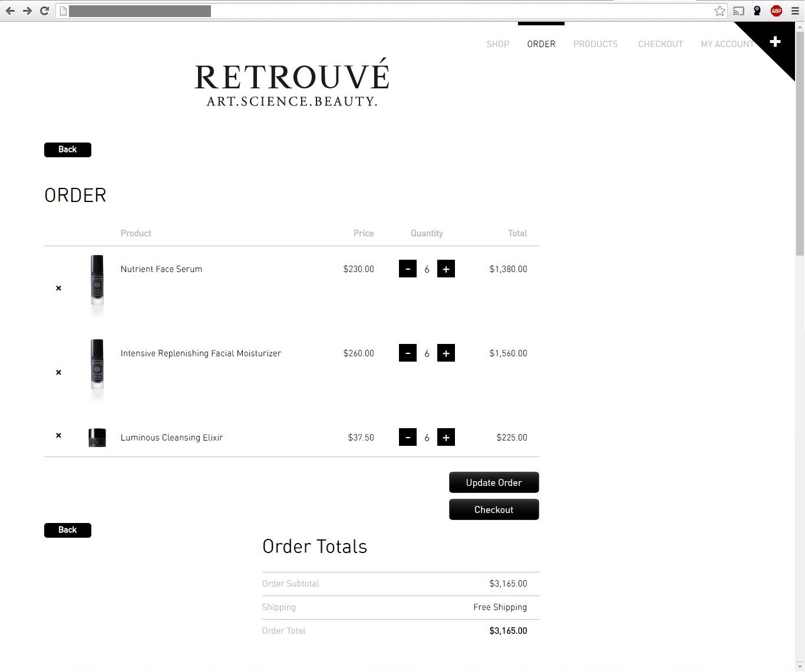Increase Luminous Cleansing Elixir quantity
Screen dimensions: 805x672
(x=446, y=437)
